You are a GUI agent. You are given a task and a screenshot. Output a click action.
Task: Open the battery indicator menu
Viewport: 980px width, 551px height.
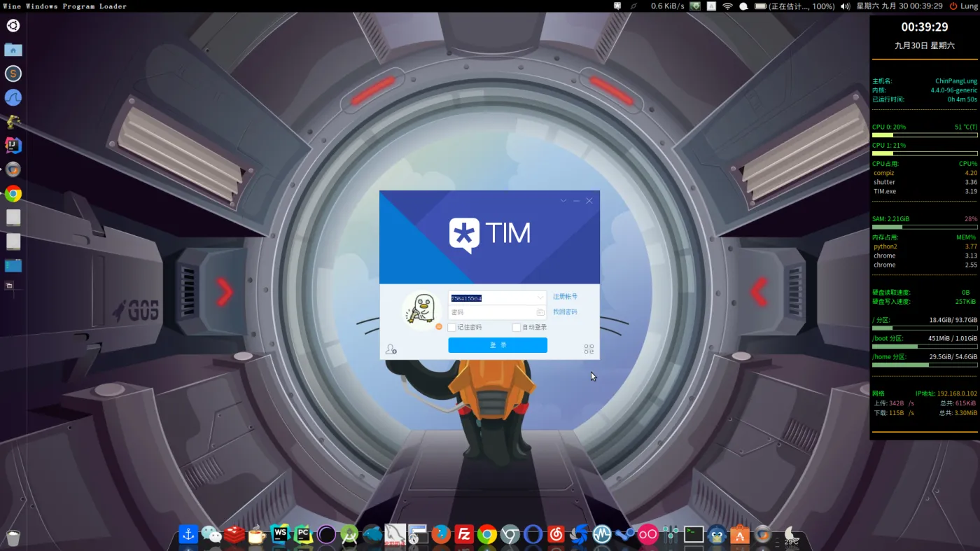(x=794, y=6)
